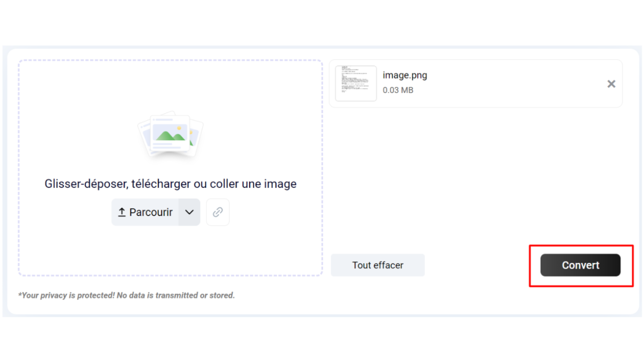Image resolution: width=644 pixels, height=362 pixels.
Task: Click the X icon to remove image.png
Action: 611,84
